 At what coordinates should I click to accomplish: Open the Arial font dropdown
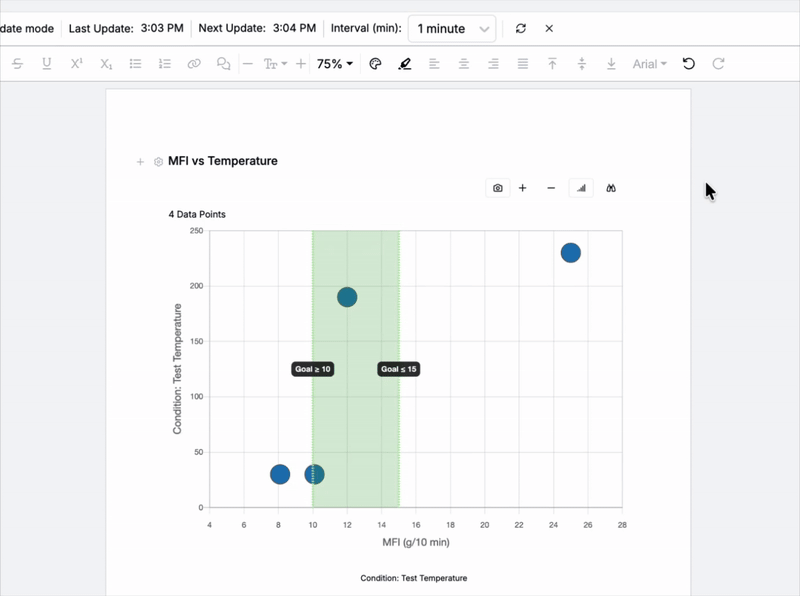coord(650,64)
